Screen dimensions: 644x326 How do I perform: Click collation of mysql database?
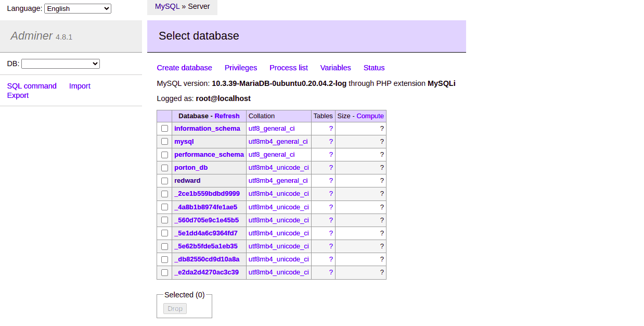(x=278, y=142)
